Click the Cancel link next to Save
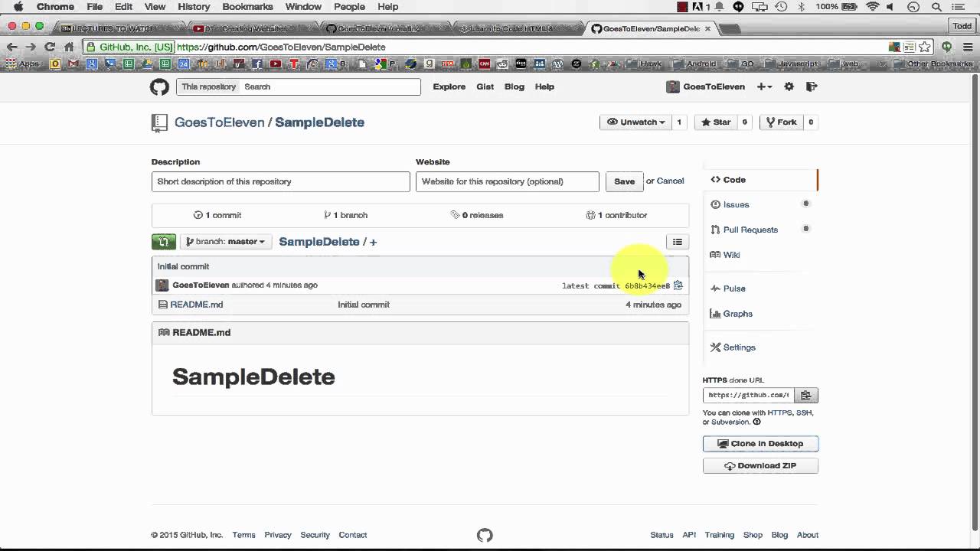 coord(670,181)
